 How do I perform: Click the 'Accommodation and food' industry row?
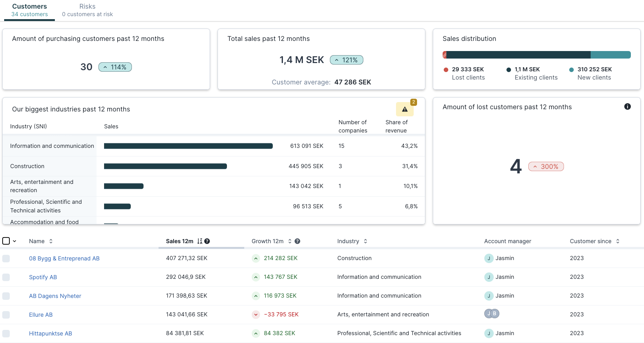click(x=214, y=221)
